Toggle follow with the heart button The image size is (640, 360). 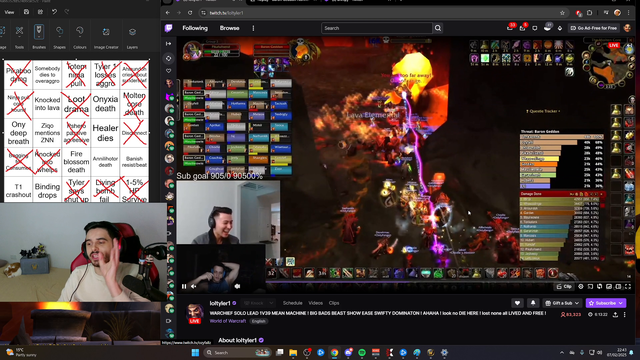517,303
